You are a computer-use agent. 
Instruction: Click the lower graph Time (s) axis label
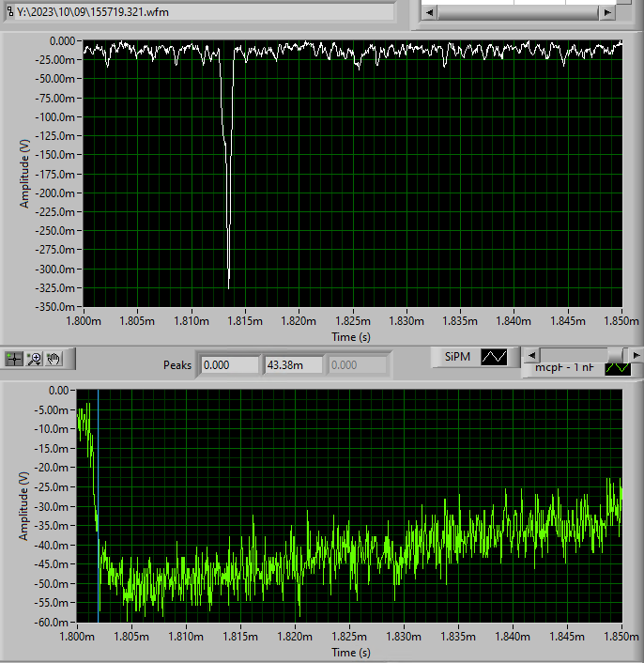(x=351, y=653)
